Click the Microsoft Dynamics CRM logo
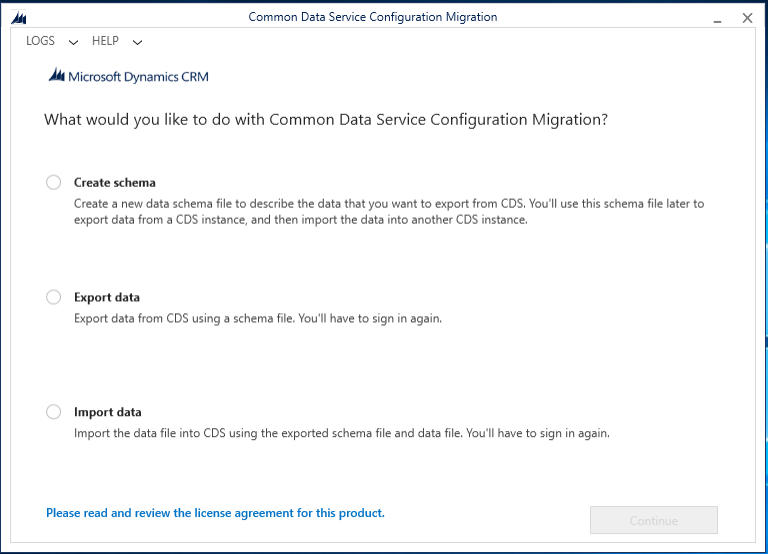This screenshot has height=554, width=768. 128,76
